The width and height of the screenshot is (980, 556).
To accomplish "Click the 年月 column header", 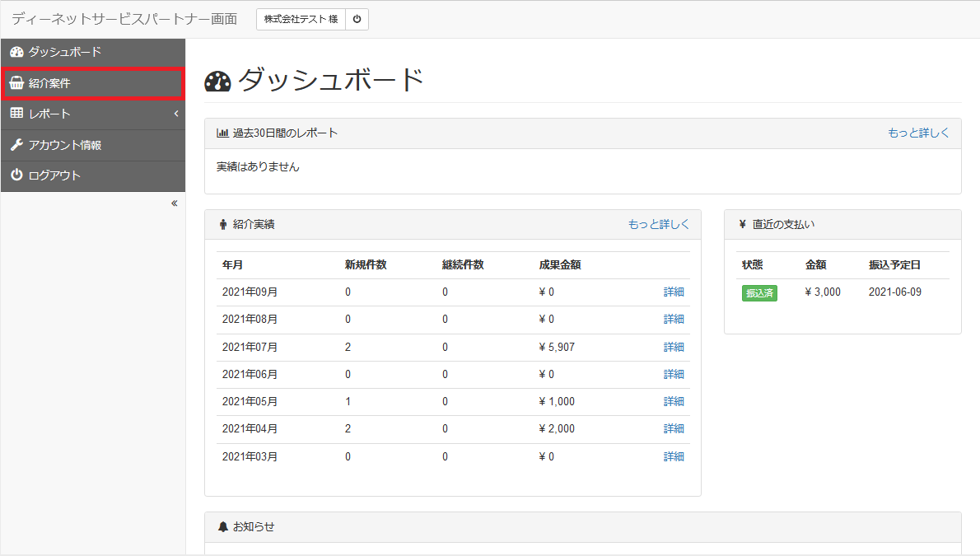I will point(232,264).
